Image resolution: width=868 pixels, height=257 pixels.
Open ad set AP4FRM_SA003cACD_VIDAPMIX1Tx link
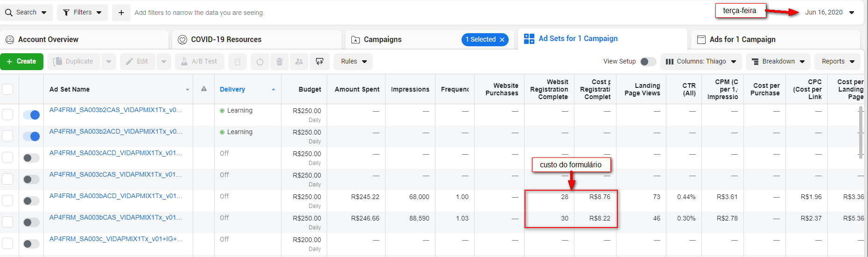[116, 153]
